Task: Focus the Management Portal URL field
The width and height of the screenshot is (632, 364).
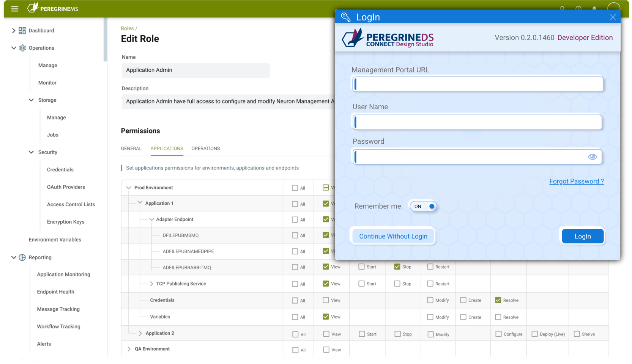Action: pos(478,84)
